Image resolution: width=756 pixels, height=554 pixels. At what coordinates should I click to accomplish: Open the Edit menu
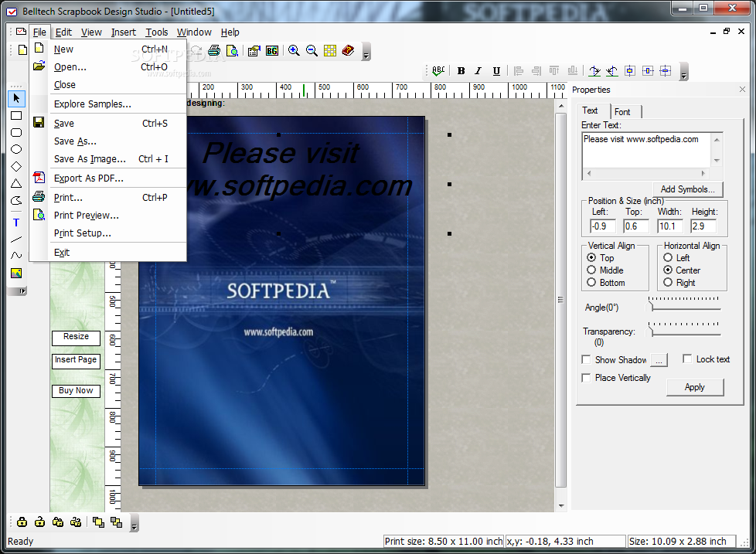click(63, 32)
